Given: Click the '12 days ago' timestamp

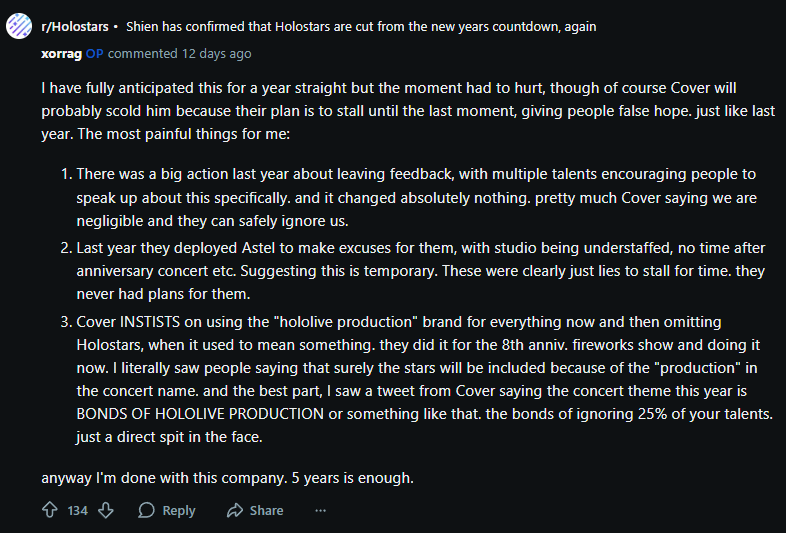Looking at the screenshot, I should (x=215, y=53).
